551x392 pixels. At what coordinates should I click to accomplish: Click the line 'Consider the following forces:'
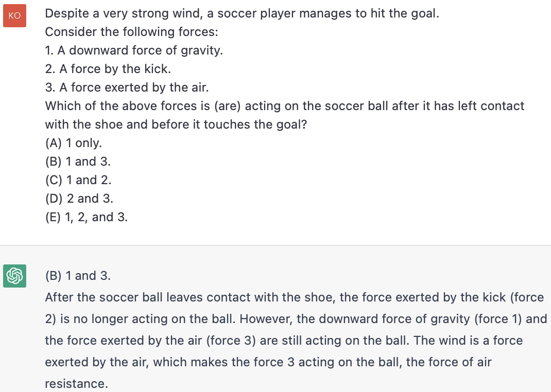click(131, 32)
